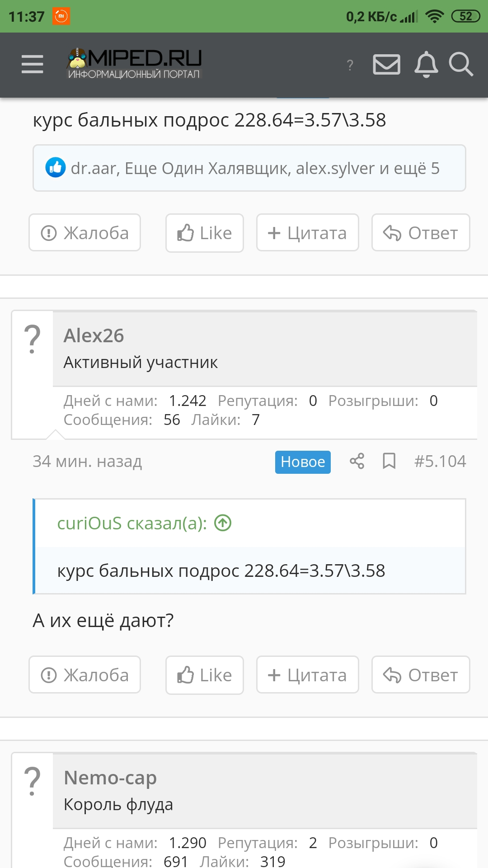Like the top post by curiOuS
Viewport: 488px width, 868px height.
pyautogui.click(x=205, y=233)
